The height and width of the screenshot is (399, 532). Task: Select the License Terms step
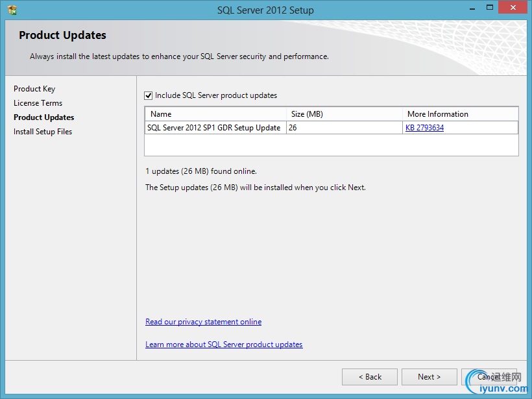(x=38, y=103)
